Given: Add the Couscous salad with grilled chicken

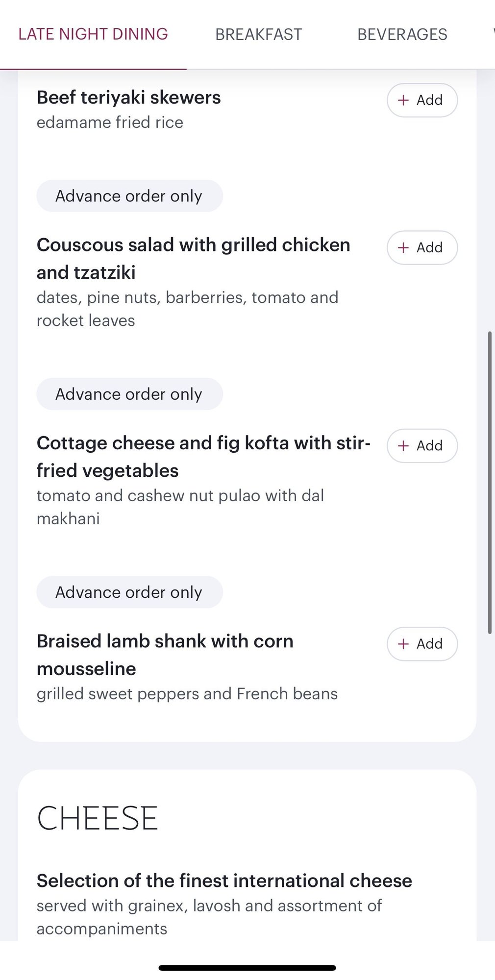Looking at the screenshot, I should (x=422, y=248).
